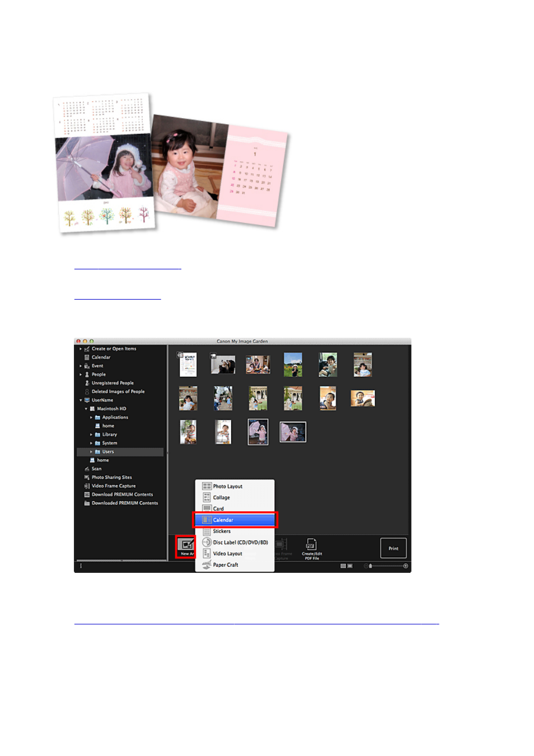This screenshot has width=534, height=756.
Task: Select the portrait pink umbrella photo thumbnail
Action: [x=258, y=432]
